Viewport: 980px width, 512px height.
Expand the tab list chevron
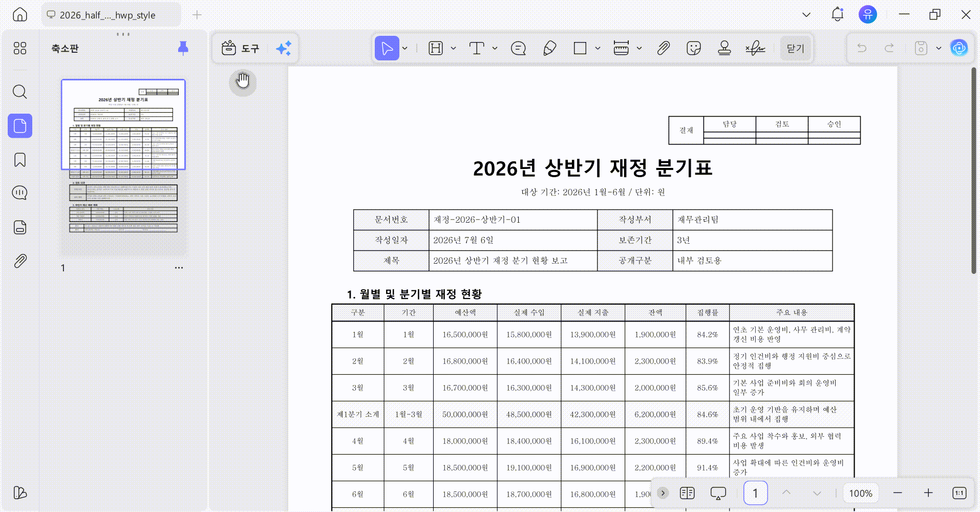point(806,15)
